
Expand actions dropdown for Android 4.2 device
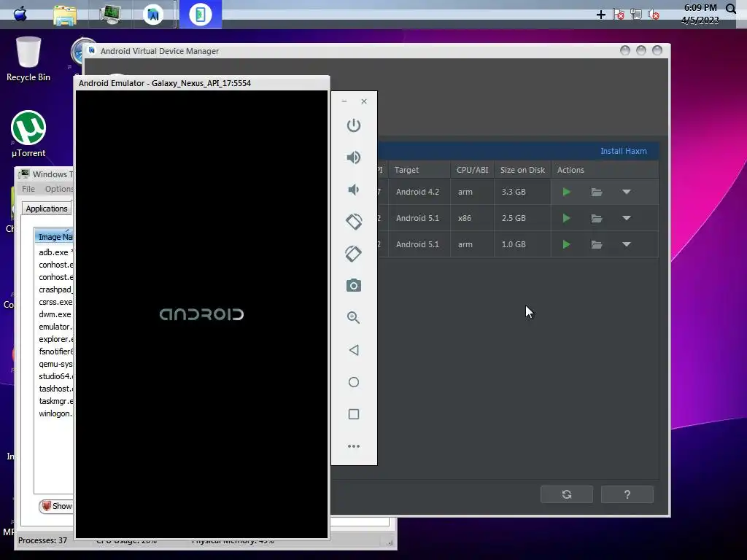pos(627,192)
